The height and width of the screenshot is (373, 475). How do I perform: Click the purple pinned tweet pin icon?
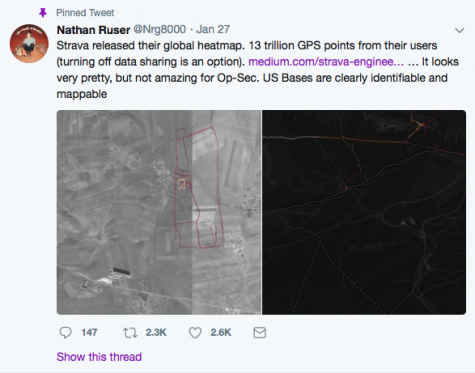pyautogui.click(x=43, y=13)
